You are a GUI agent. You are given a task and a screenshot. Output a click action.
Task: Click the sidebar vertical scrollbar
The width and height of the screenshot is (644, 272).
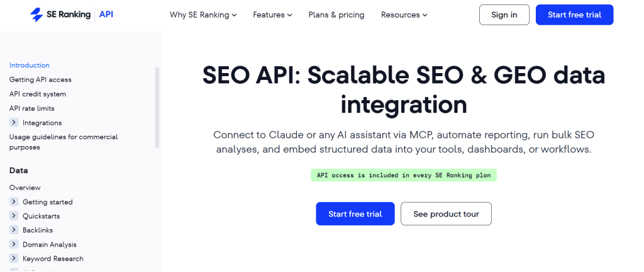point(157,107)
